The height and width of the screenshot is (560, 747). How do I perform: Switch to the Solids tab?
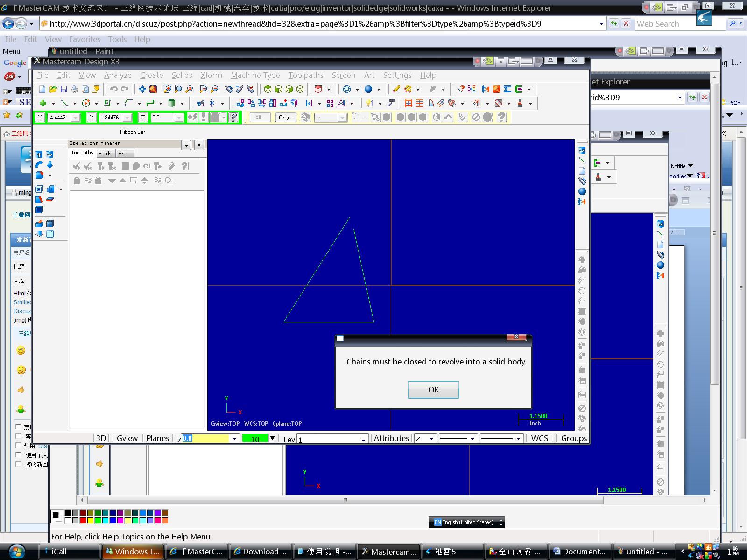point(105,153)
